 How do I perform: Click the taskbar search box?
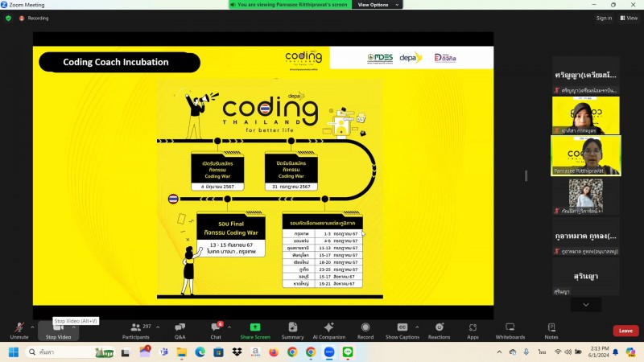click(x=70, y=352)
